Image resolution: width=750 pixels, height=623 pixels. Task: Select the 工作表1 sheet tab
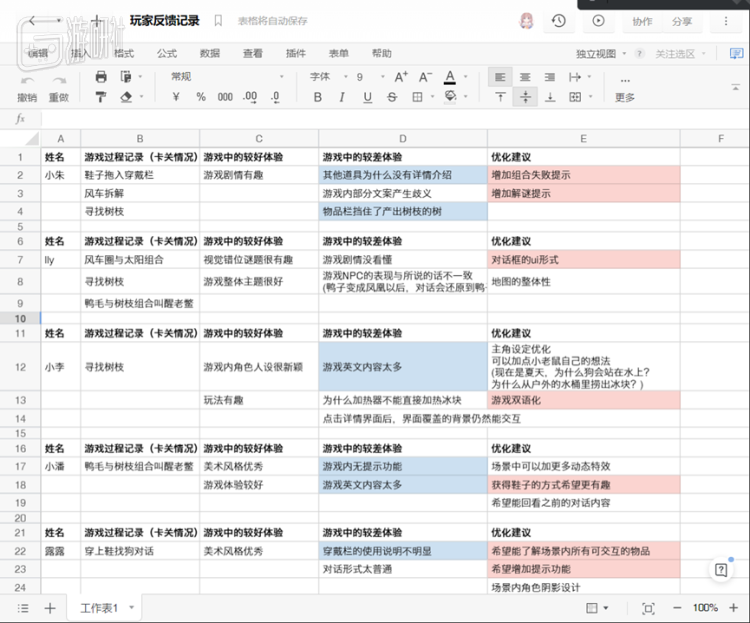[99, 608]
